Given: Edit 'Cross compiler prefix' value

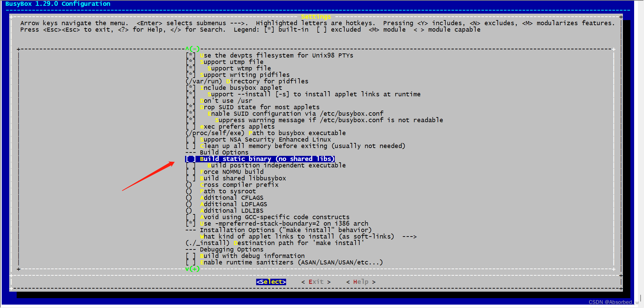Looking at the screenshot, I should pos(232,185).
